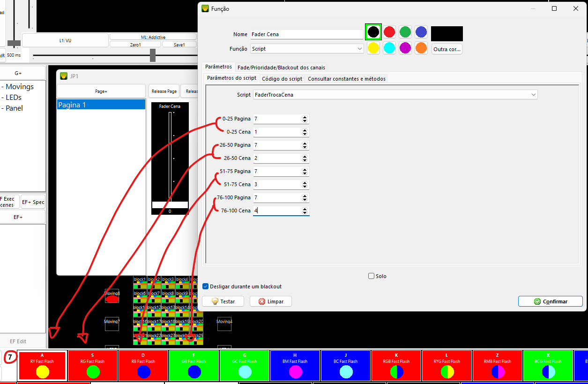Click the Testar lightbulb button
This screenshot has width=588, height=384.
point(223,301)
